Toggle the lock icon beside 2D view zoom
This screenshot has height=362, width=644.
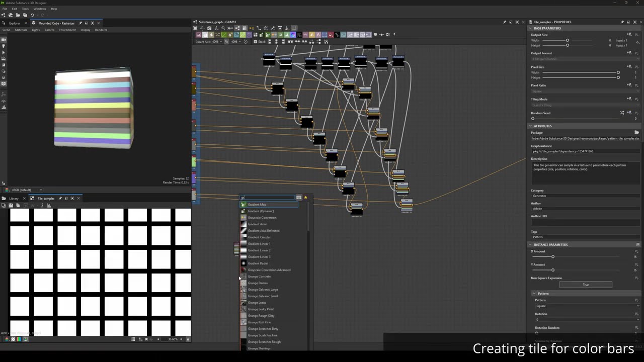(x=188, y=339)
